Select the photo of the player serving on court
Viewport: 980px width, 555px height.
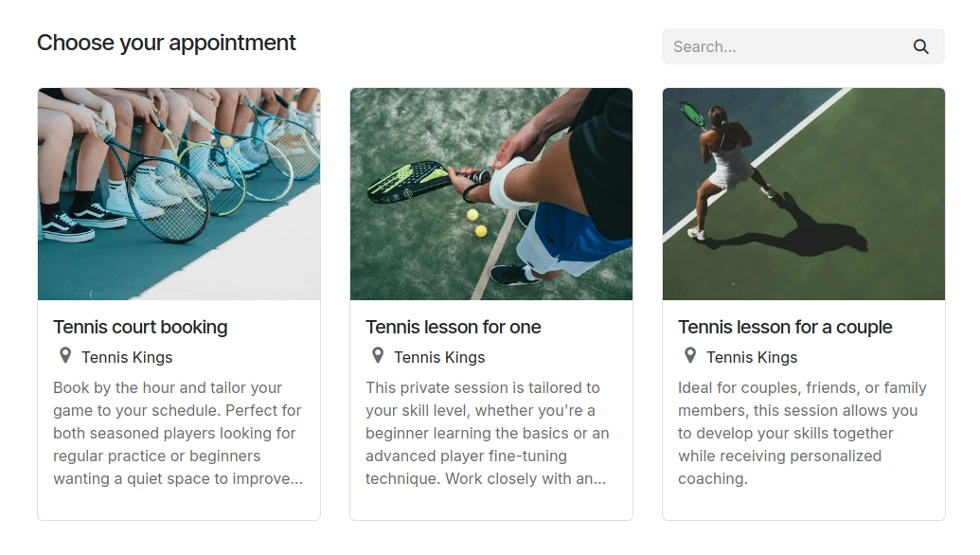pos(804,194)
